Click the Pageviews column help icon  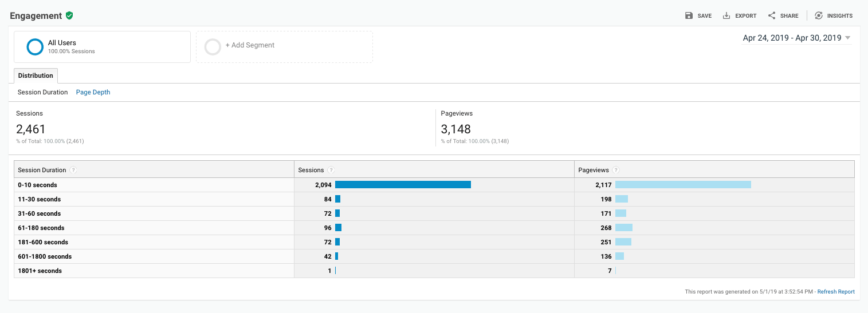[x=615, y=170]
